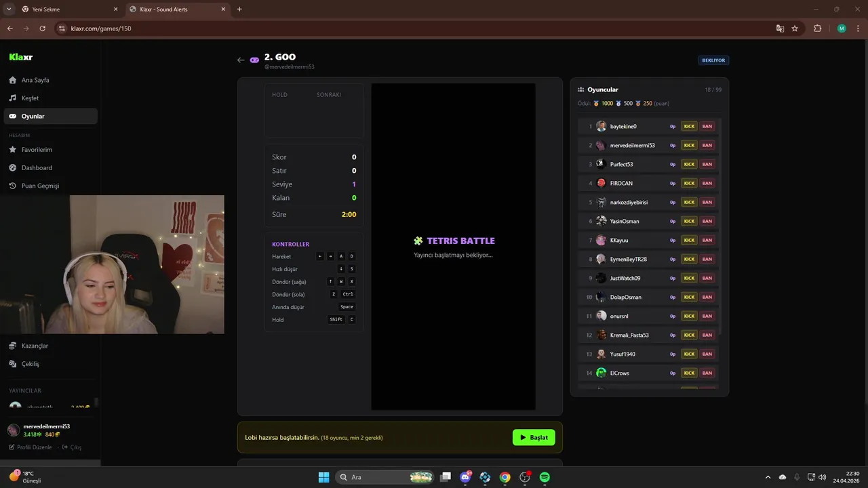Click the taskbar search box Ara
Image resolution: width=868 pixels, height=488 pixels.
coord(385,477)
